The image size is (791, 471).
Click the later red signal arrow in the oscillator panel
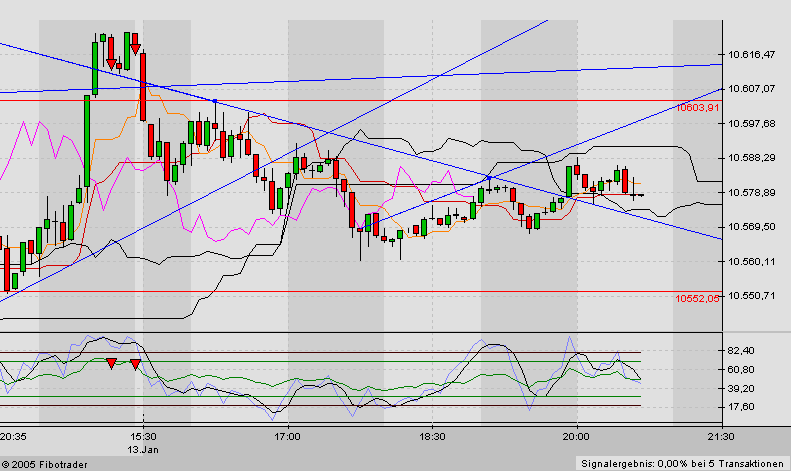point(135,364)
